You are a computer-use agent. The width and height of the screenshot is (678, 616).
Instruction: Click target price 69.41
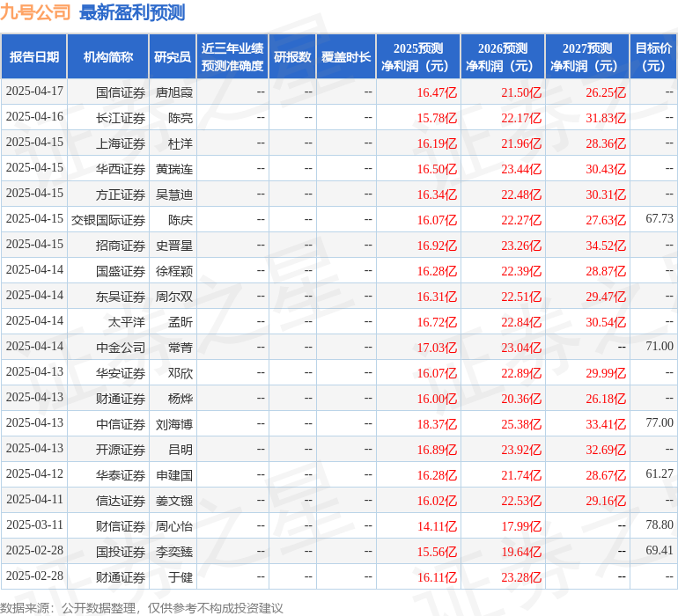click(660, 550)
